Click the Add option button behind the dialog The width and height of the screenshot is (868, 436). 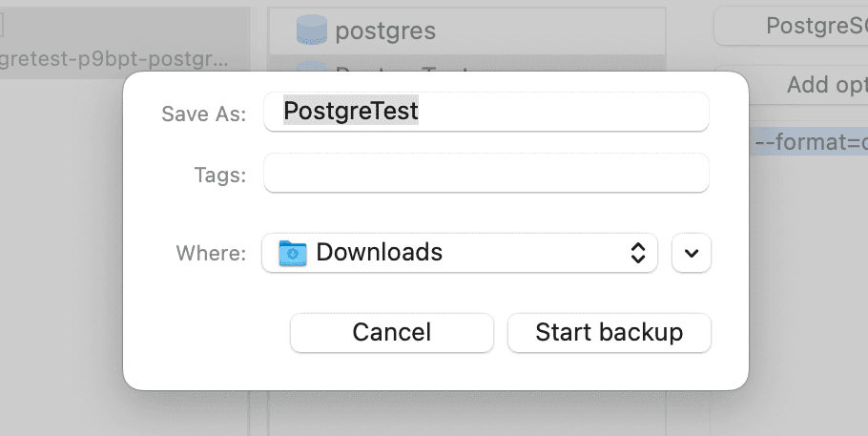(x=809, y=85)
